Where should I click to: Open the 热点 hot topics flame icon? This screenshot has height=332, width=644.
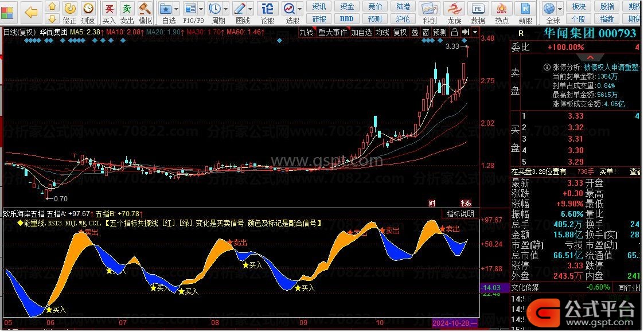tap(501, 12)
